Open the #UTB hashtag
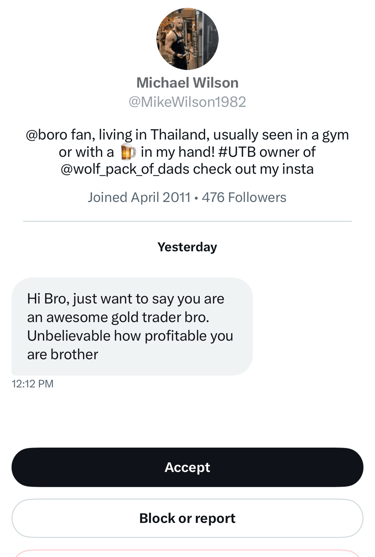Viewport: 375px width, 557px height. (x=237, y=152)
